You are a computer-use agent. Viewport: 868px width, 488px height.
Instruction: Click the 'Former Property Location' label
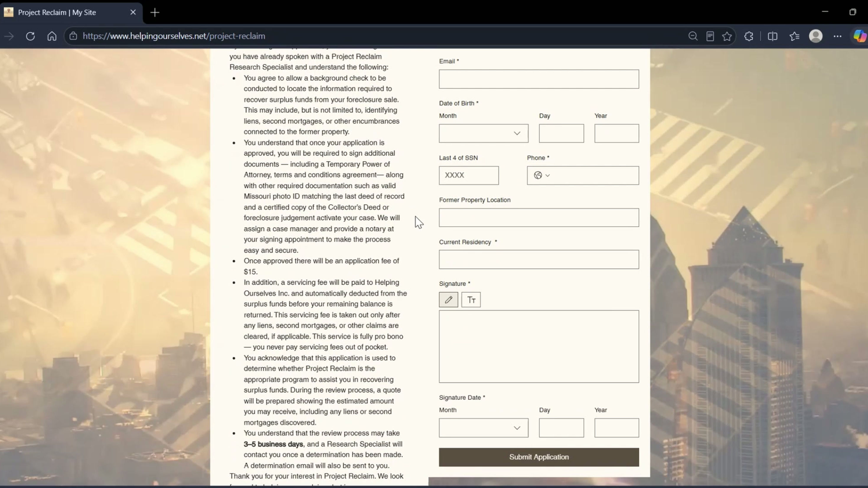point(475,200)
